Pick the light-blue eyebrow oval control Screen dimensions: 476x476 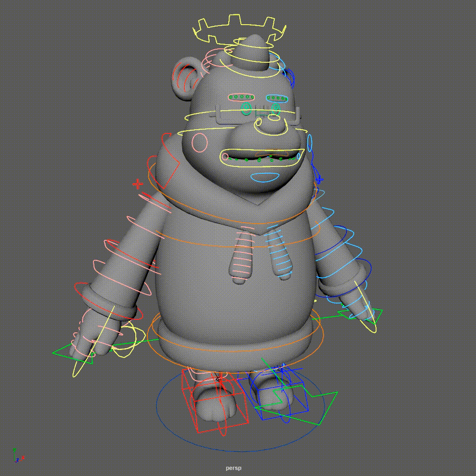click(x=277, y=98)
